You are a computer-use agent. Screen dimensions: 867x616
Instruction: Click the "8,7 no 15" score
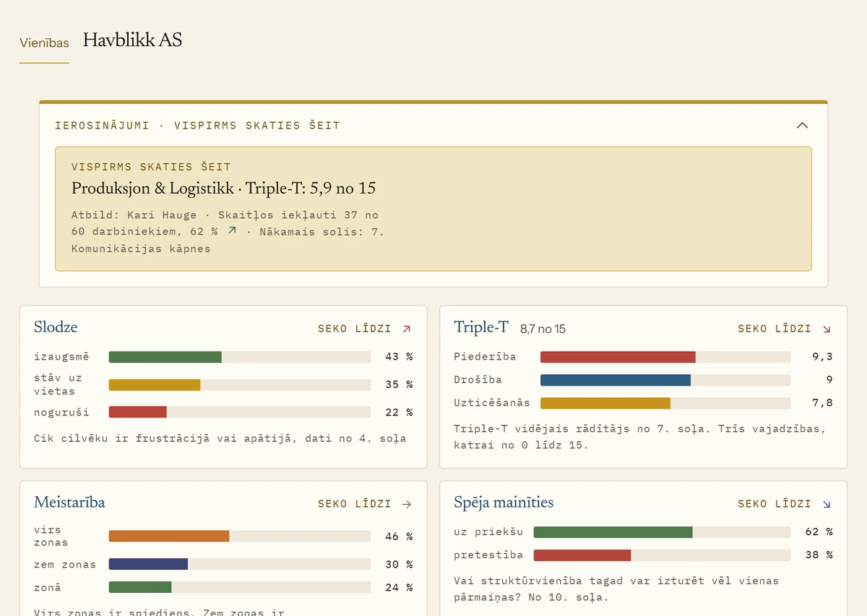543,329
